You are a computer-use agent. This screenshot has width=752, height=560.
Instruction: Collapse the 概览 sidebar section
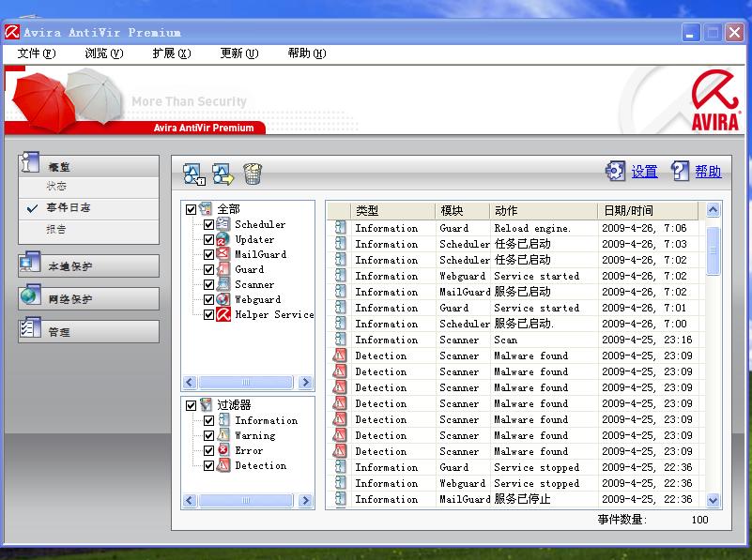coord(89,166)
